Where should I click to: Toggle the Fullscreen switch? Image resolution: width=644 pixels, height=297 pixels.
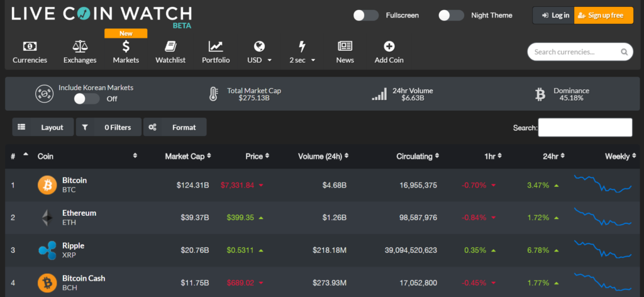click(x=366, y=16)
